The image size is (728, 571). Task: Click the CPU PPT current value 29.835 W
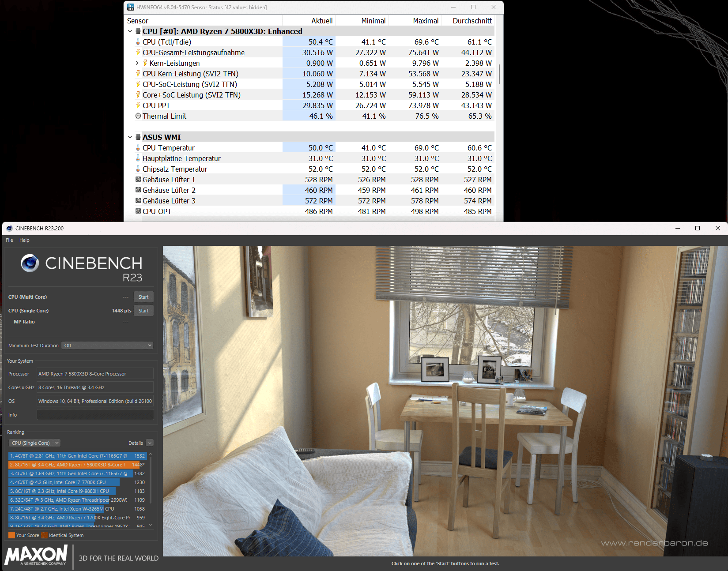[x=317, y=105]
